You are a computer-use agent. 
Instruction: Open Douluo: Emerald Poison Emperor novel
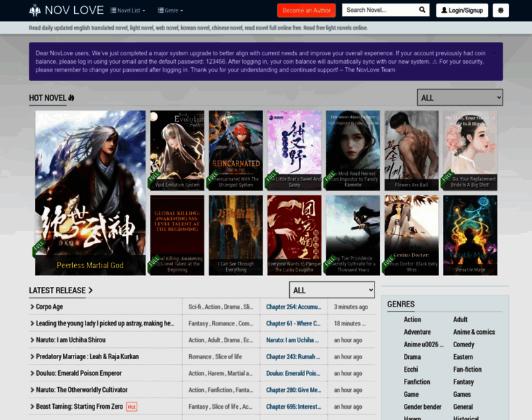coord(78,373)
